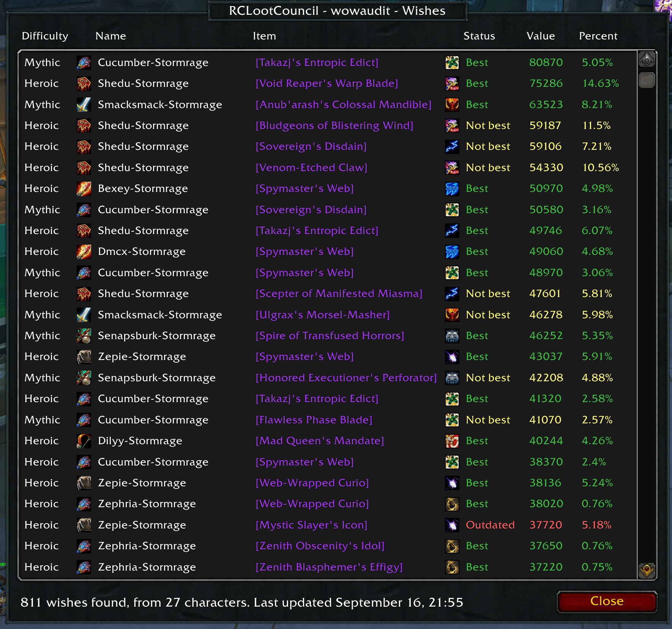Click the spec icon next to Bludgeons of Blistering Wind
The image size is (672, 629).
tap(452, 126)
